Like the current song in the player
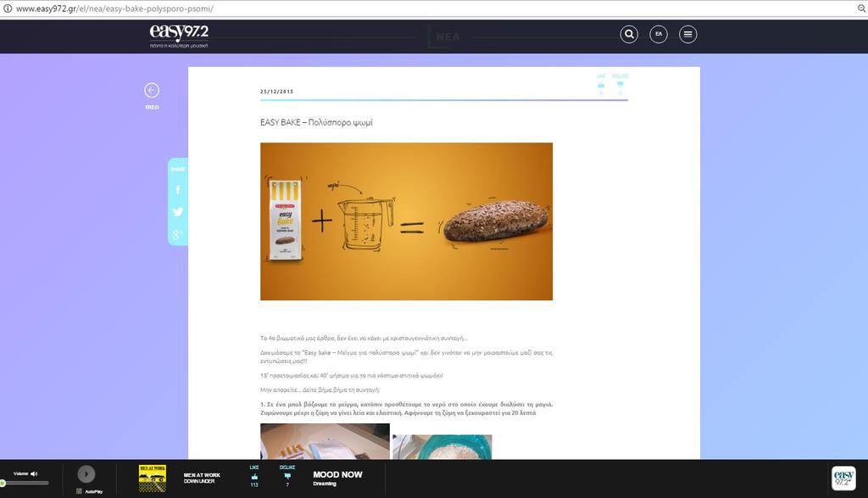The height and width of the screenshot is (498, 868). point(254,477)
